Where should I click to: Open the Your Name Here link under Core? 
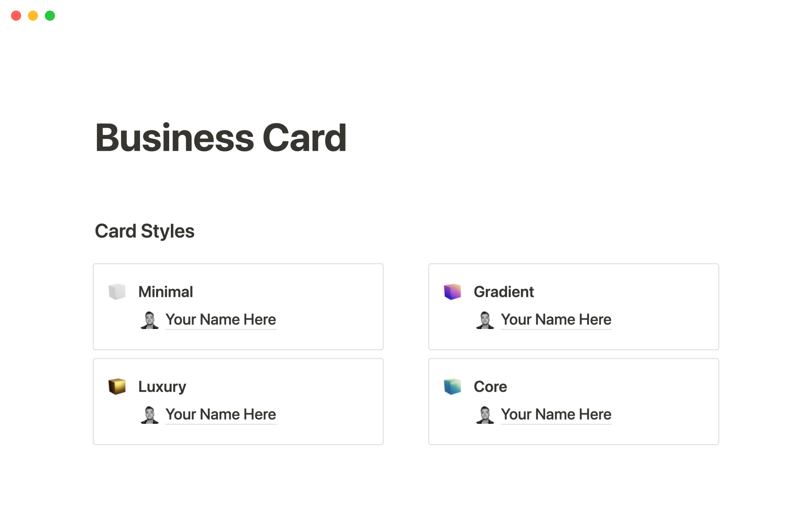(x=556, y=414)
